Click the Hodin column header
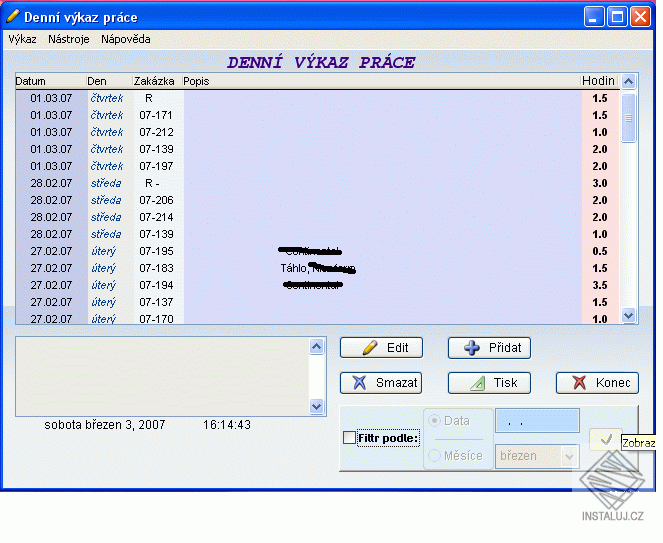 pos(600,81)
